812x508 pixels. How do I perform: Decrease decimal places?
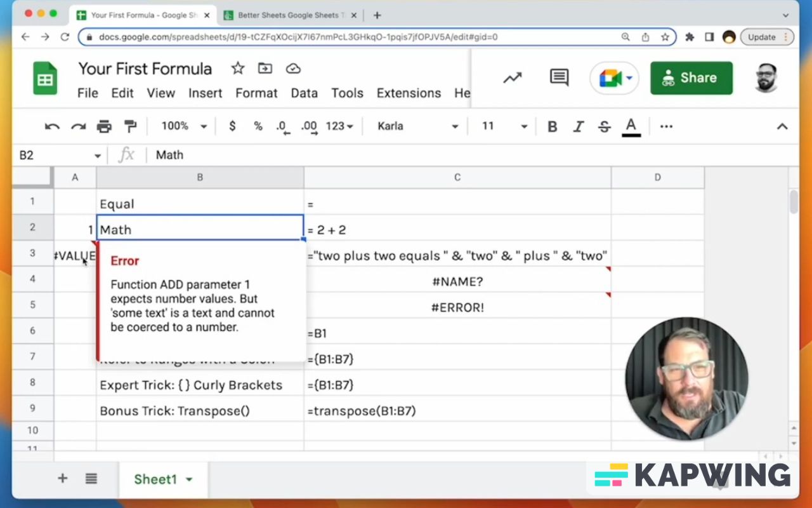[283, 127]
